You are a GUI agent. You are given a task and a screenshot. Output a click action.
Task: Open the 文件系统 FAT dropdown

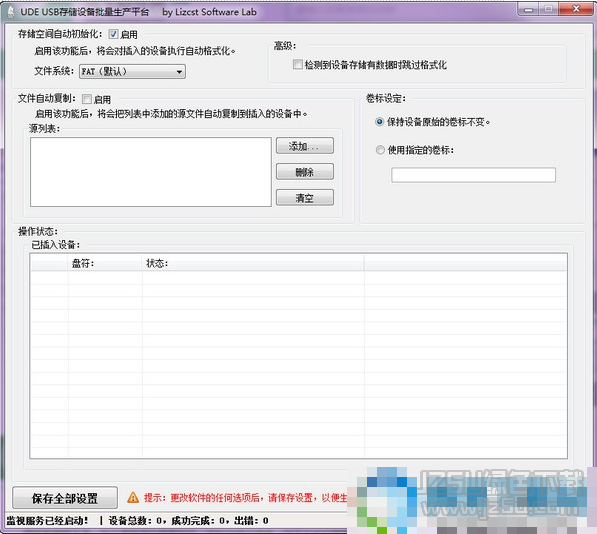[x=132, y=72]
